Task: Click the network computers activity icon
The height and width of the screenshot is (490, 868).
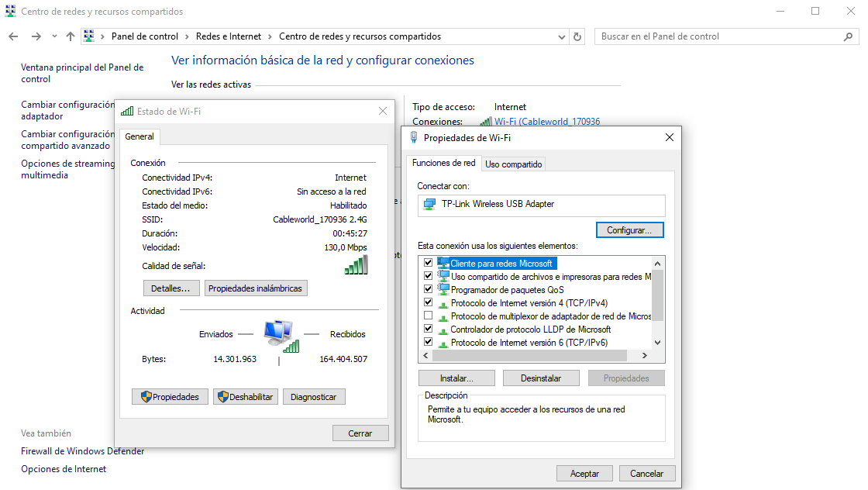Action: coord(279,333)
